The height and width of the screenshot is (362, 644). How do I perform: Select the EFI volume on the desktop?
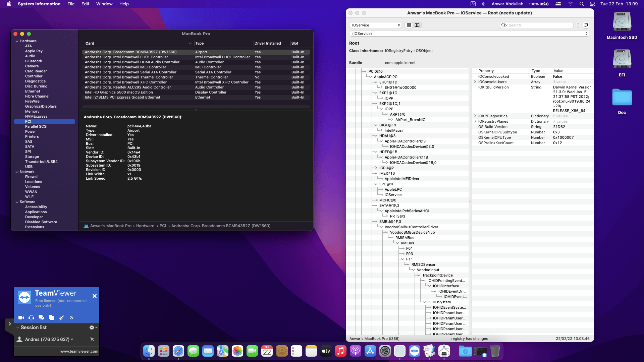[x=622, y=63]
